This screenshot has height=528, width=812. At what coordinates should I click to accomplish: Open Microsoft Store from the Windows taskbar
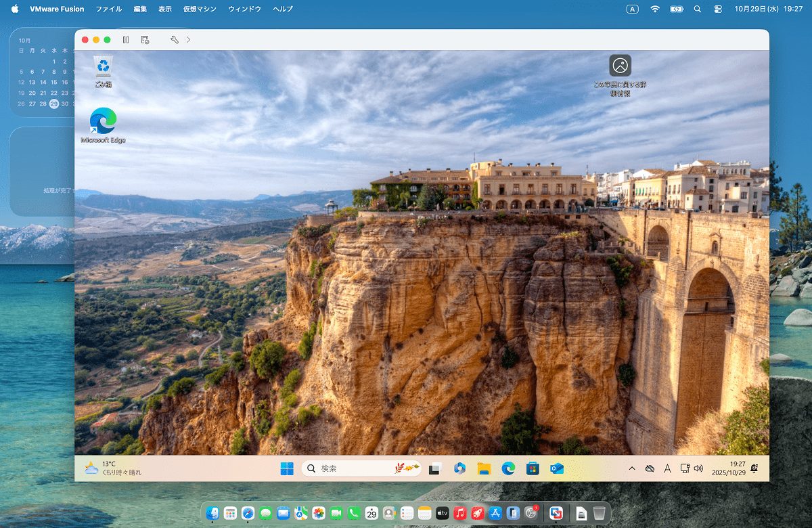coord(533,468)
